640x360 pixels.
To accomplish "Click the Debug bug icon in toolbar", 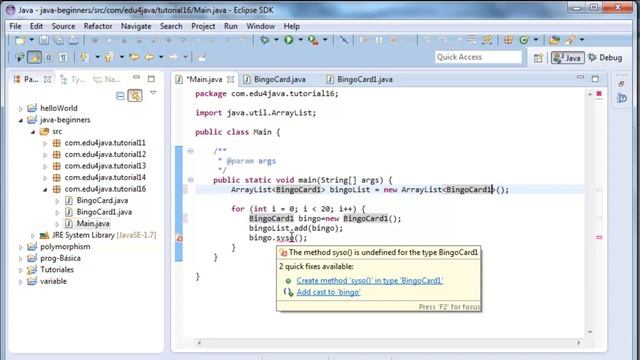I will pos(265,40).
